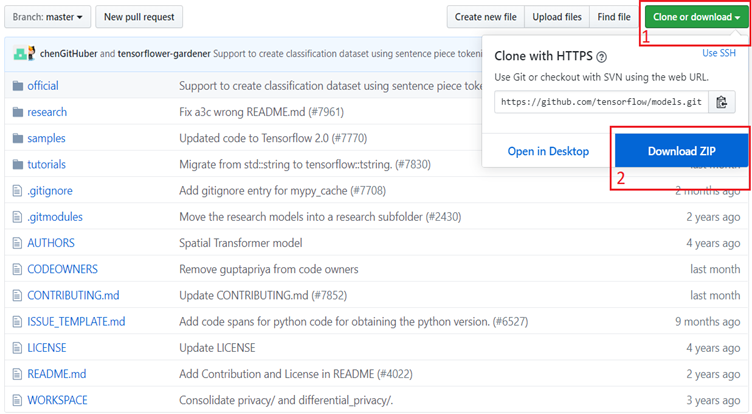This screenshot has height=414, width=752.
Task: Open the .gitignore file
Action: pos(50,191)
